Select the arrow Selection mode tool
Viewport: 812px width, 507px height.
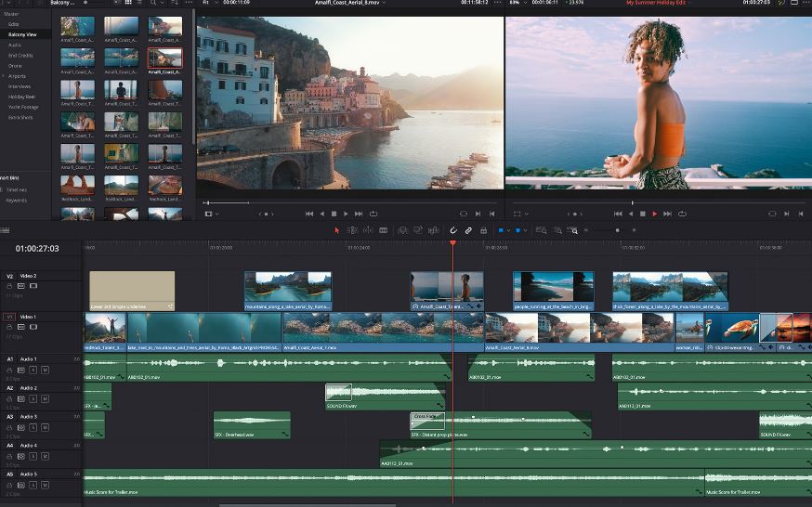[337, 230]
